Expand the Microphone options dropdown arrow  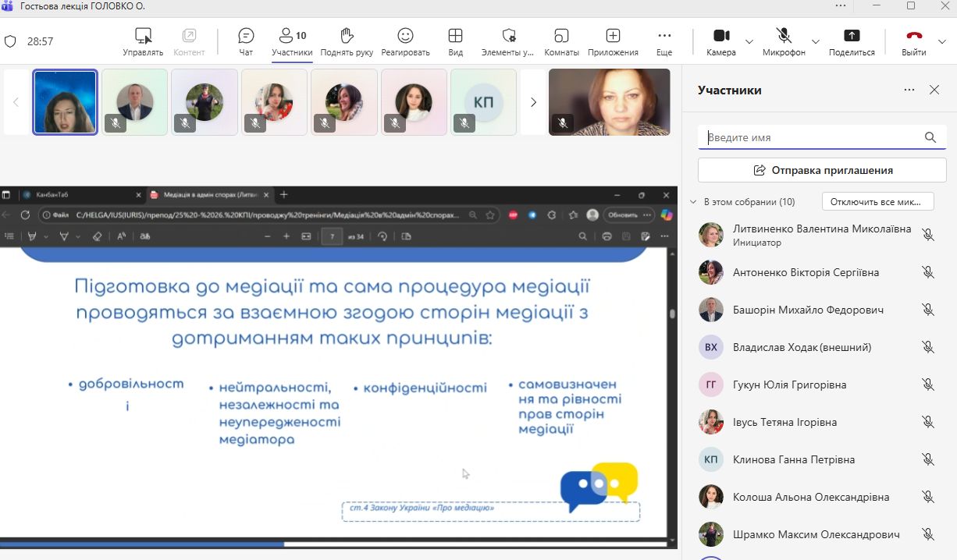(x=816, y=41)
